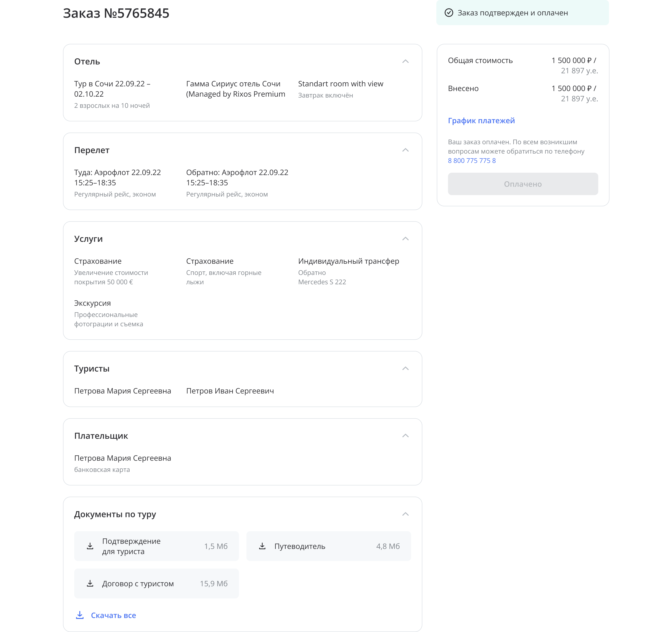The width and height of the screenshot is (672, 632).
Task: Click the checkmark icon in order status
Action: coord(448,13)
